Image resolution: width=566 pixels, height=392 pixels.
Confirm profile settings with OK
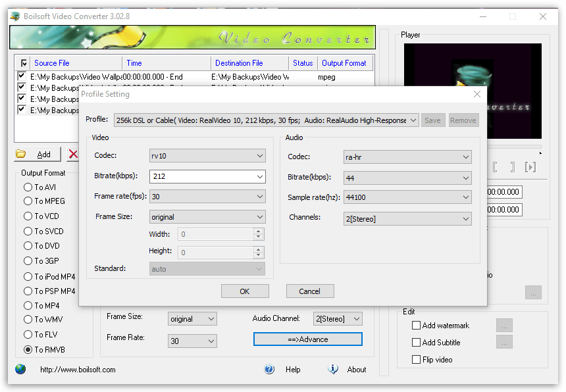click(245, 291)
